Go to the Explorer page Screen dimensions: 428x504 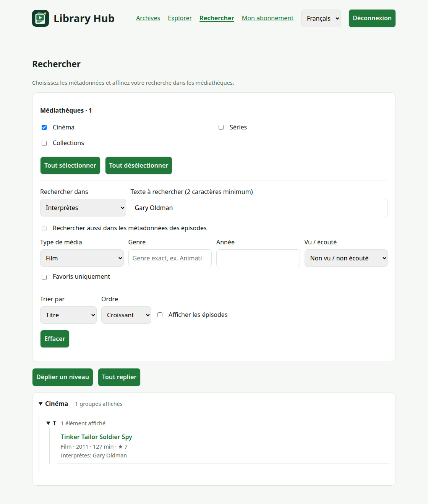(x=180, y=18)
